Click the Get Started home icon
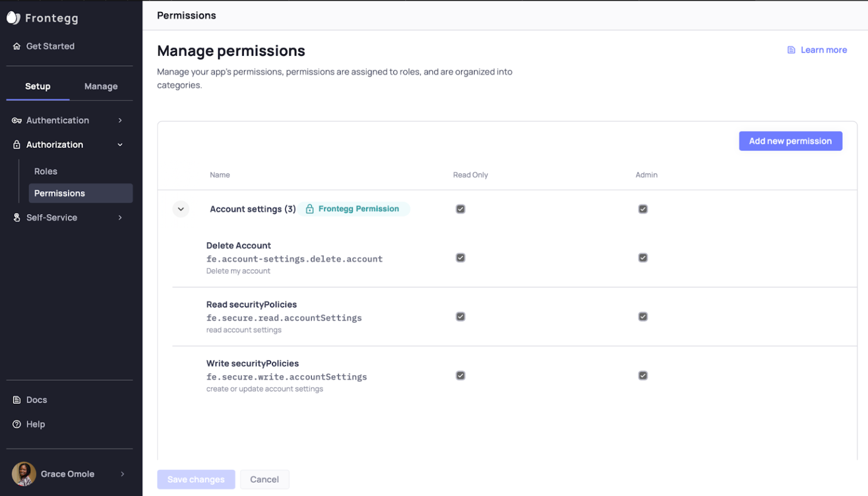Viewport: 868px width, 496px height. pos(17,46)
